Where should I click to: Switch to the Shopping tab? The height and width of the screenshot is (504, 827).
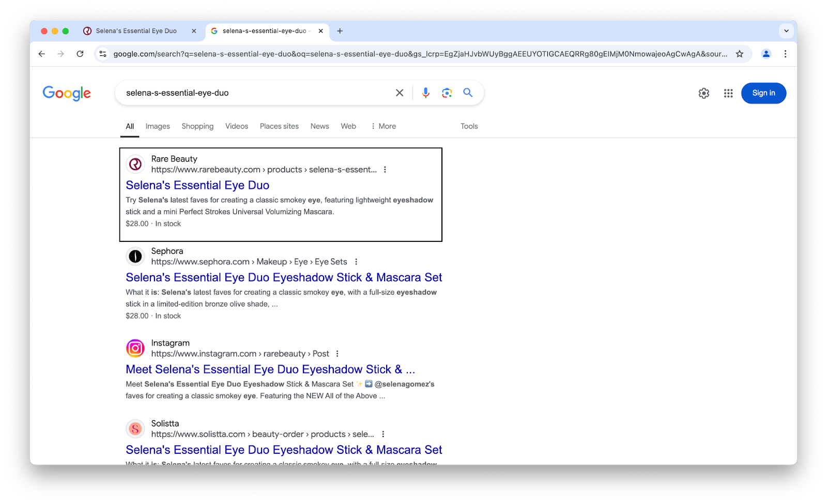point(197,126)
